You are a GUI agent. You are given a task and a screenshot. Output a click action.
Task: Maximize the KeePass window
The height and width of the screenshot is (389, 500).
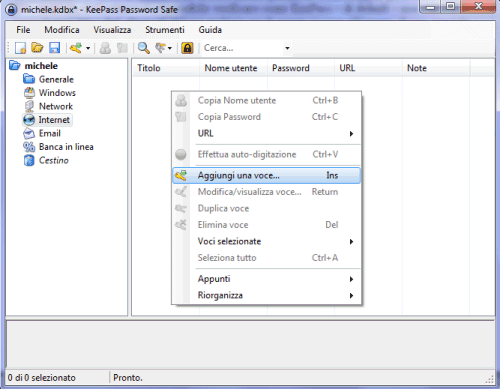coord(451,7)
